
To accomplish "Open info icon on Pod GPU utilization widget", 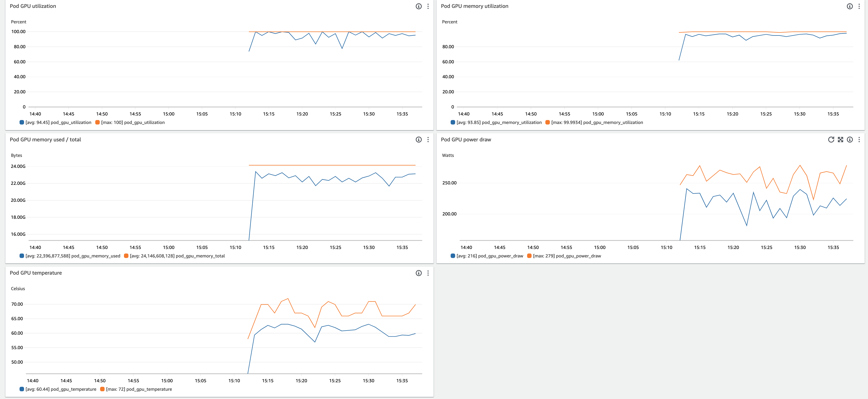I will 418,6.
